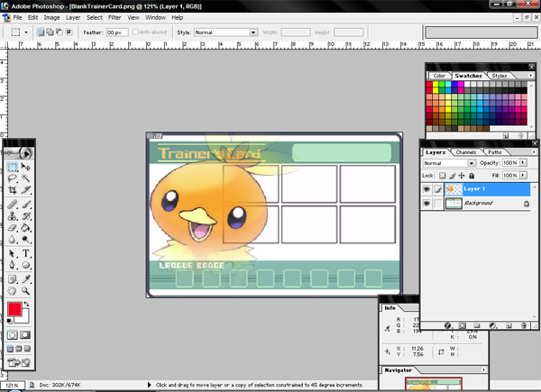Toggle lock image pixels brush icon

(x=452, y=176)
